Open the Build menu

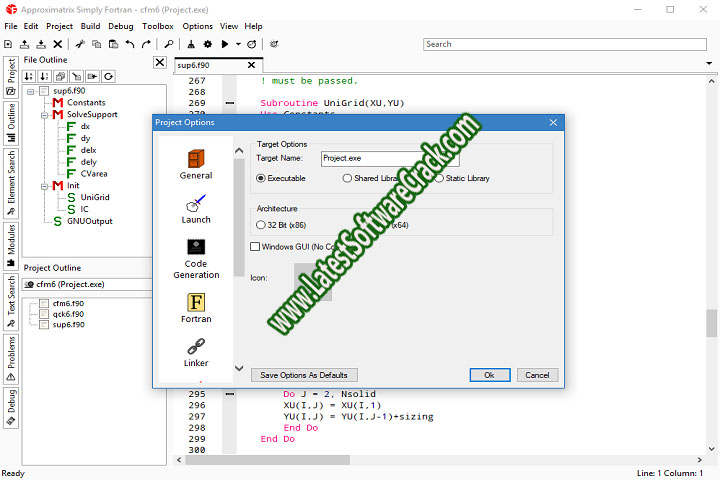coord(90,26)
